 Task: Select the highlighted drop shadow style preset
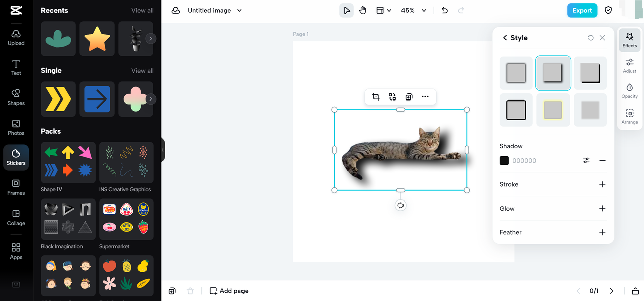pos(553,73)
